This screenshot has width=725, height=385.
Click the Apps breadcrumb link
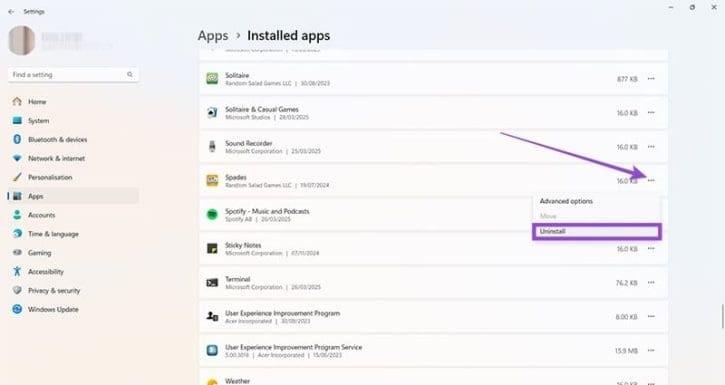coord(213,36)
